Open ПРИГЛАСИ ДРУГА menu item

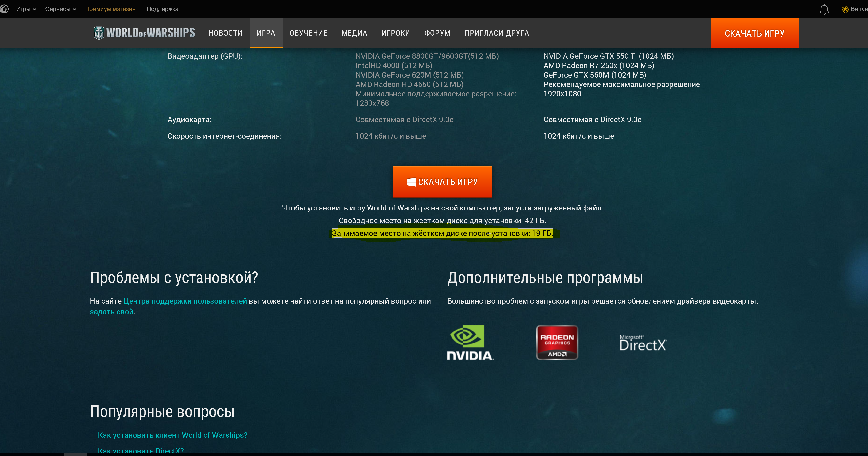tap(497, 33)
